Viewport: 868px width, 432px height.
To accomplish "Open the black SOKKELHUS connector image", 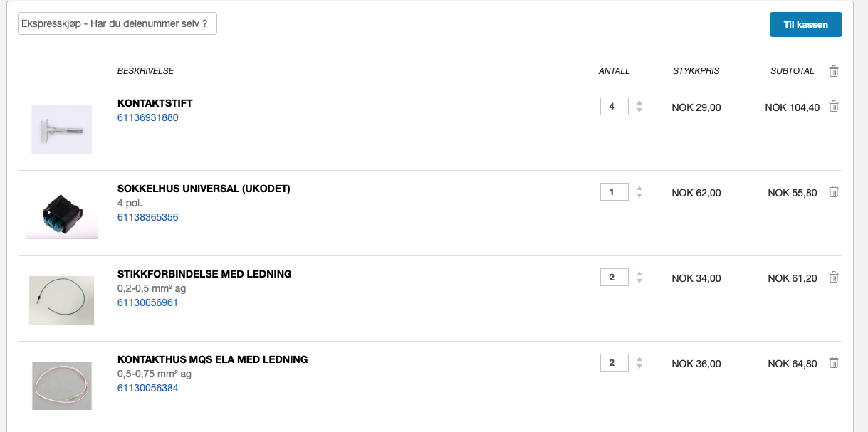I will click(x=62, y=214).
